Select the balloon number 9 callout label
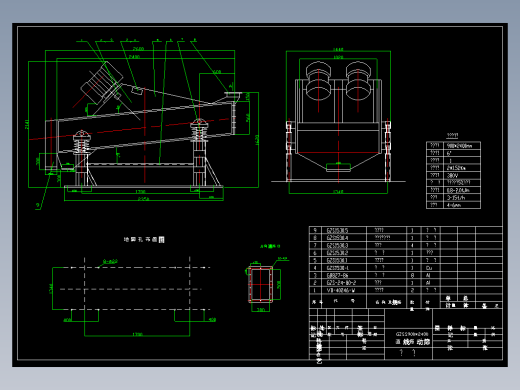520x390 pixels. tap(38, 206)
